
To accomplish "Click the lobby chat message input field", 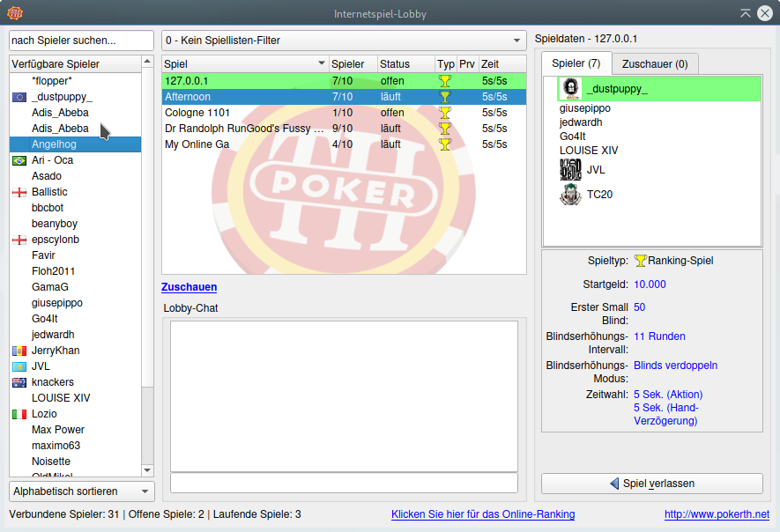I will [x=344, y=483].
